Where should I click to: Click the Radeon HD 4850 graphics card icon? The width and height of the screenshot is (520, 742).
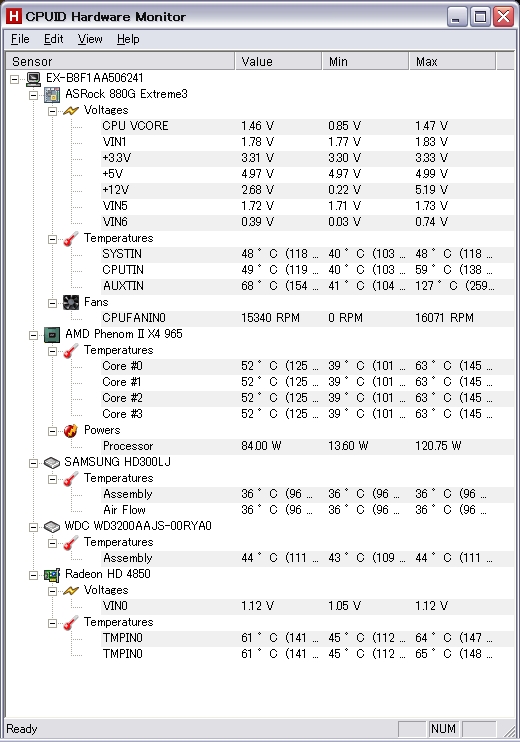click(52, 574)
